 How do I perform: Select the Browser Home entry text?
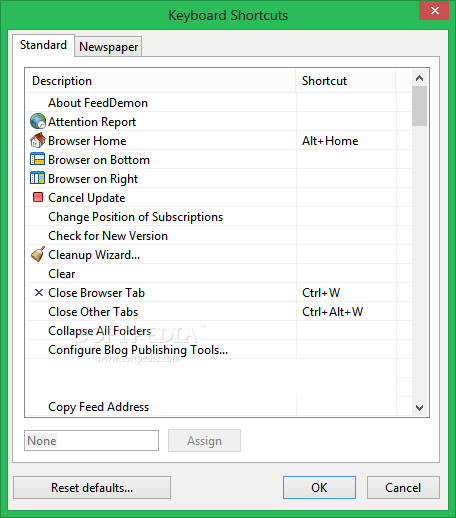point(87,141)
